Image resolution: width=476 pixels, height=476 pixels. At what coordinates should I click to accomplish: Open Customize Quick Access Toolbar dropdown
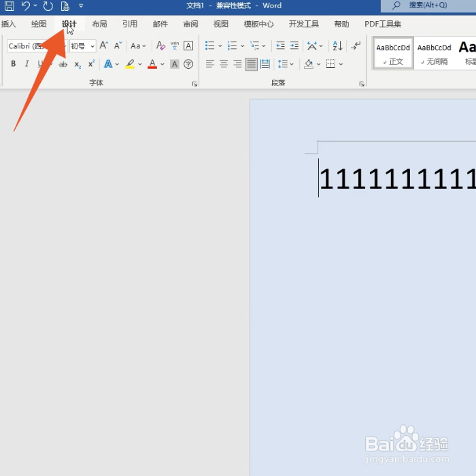81,5
